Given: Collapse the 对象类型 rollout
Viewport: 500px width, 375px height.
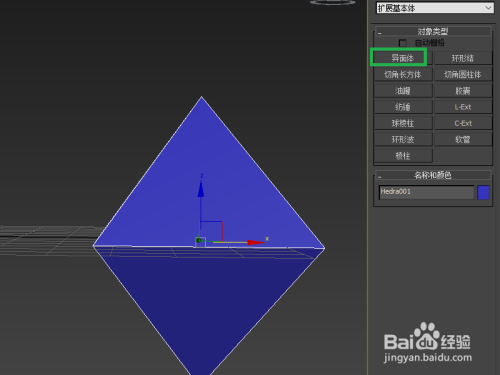Looking at the screenshot, I should pos(433,32).
